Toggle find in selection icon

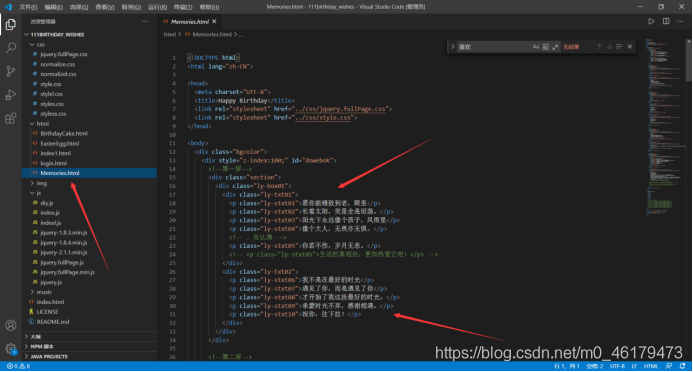(x=619, y=46)
